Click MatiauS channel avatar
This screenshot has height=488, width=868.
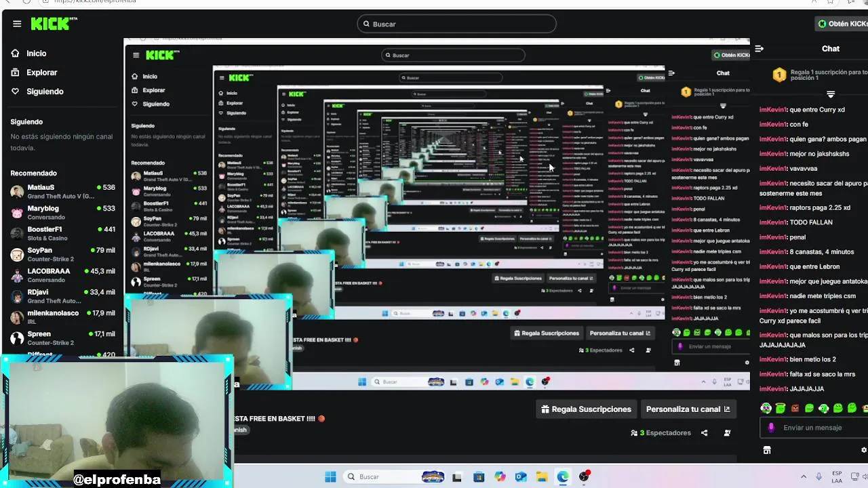coord(17,191)
